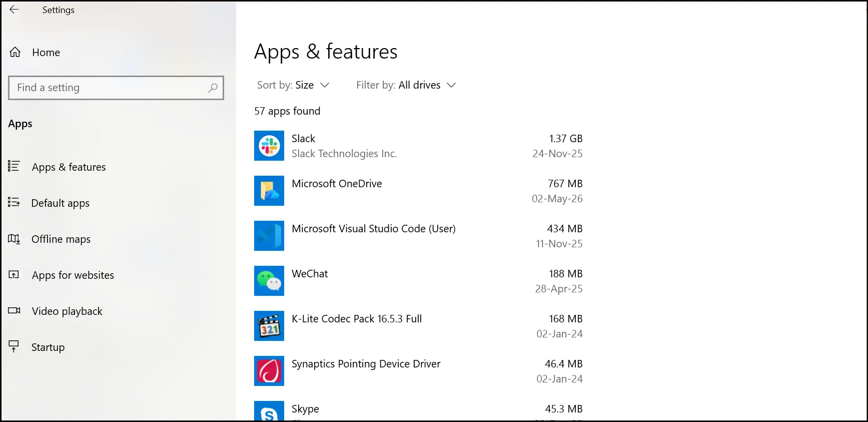The height and width of the screenshot is (422, 868).
Task: Open Video playback section
Action: tap(67, 311)
